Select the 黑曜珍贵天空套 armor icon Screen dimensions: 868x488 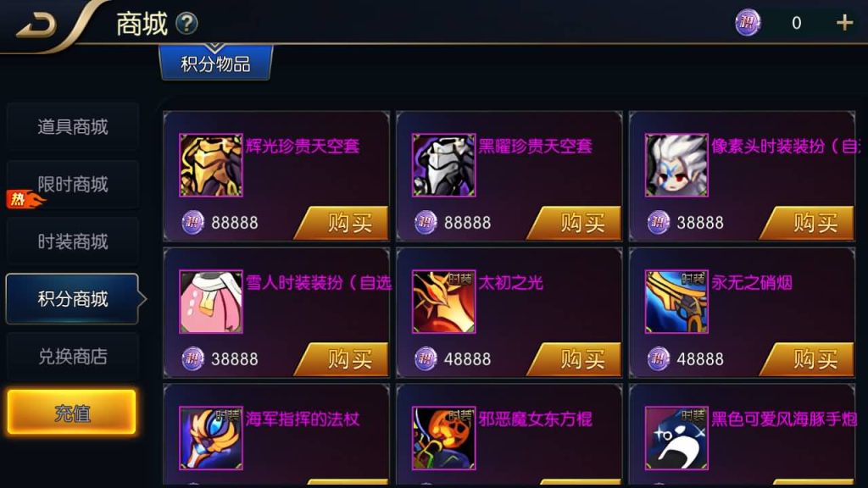443,165
